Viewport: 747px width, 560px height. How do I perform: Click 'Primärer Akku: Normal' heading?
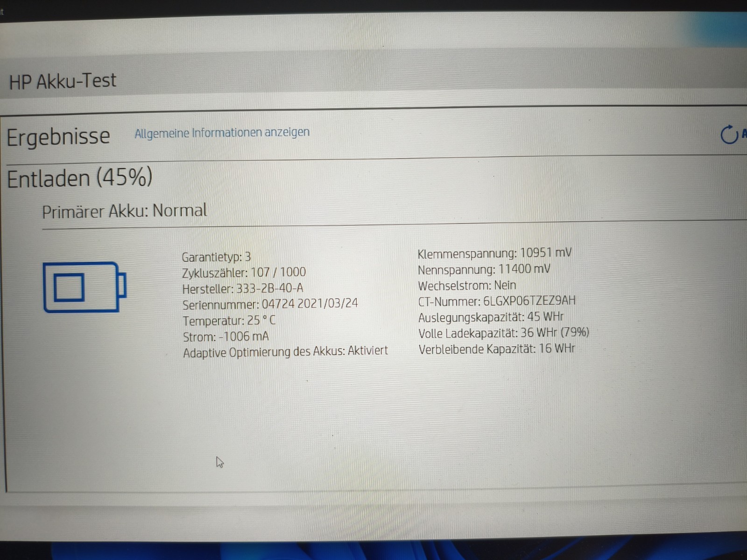(125, 211)
